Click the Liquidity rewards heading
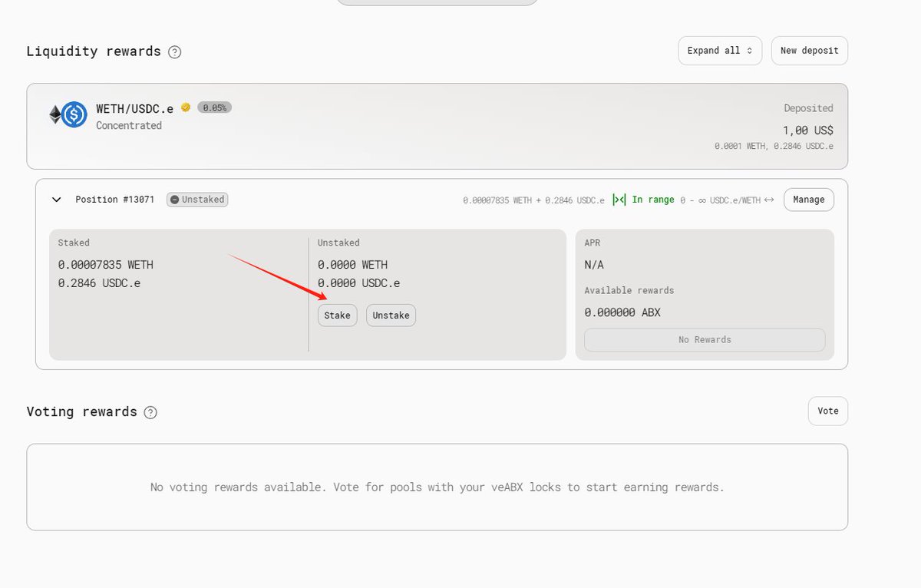 point(94,51)
